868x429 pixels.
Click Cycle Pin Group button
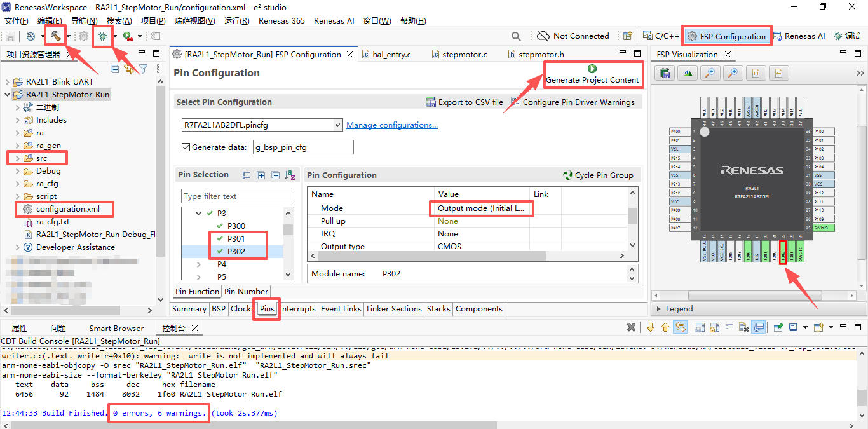598,175
